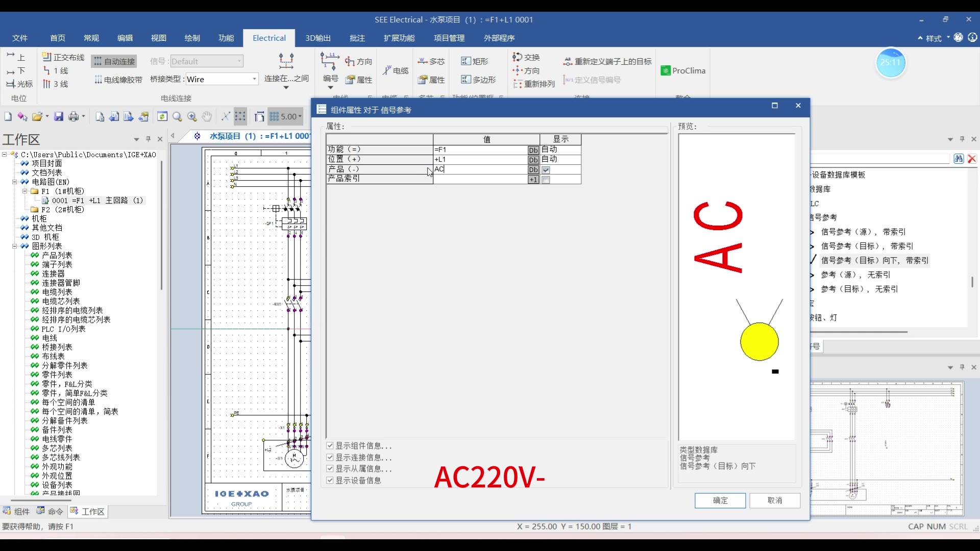Save the project with the floppy disk icon
This screenshot has height=551, width=980.
point(59,117)
